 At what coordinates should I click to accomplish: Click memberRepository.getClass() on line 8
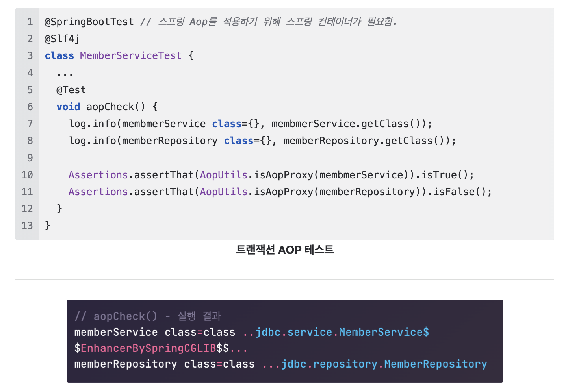366,141
